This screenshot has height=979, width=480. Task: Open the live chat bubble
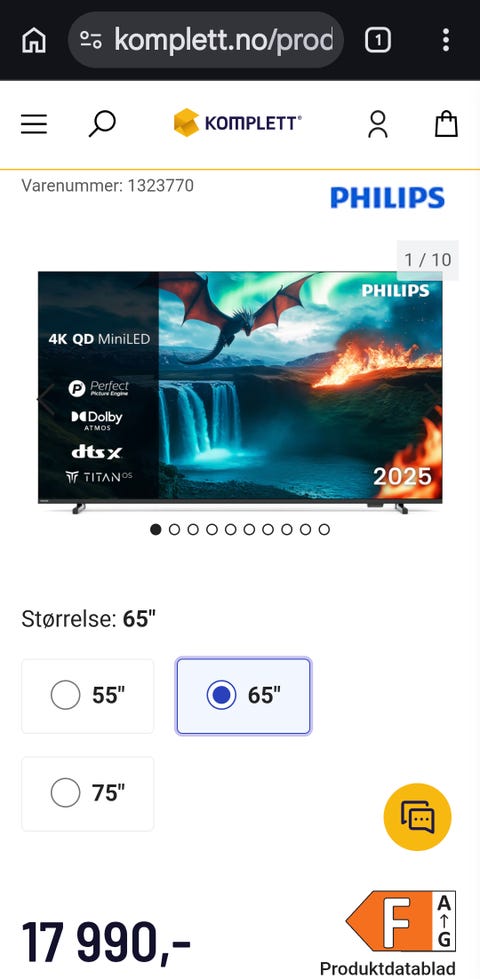(418, 817)
